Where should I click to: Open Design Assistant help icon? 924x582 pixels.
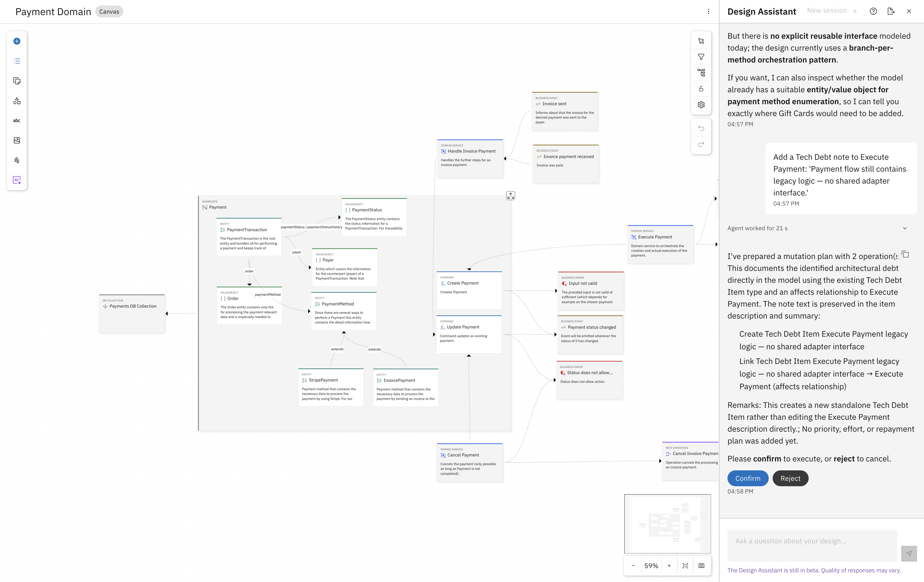click(x=873, y=11)
